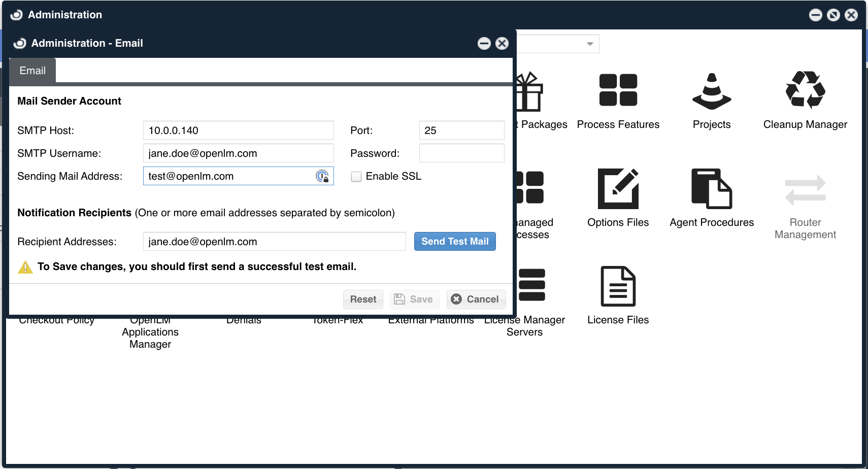Open the Options Files icon
The height and width of the screenshot is (469, 868).
pos(618,189)
